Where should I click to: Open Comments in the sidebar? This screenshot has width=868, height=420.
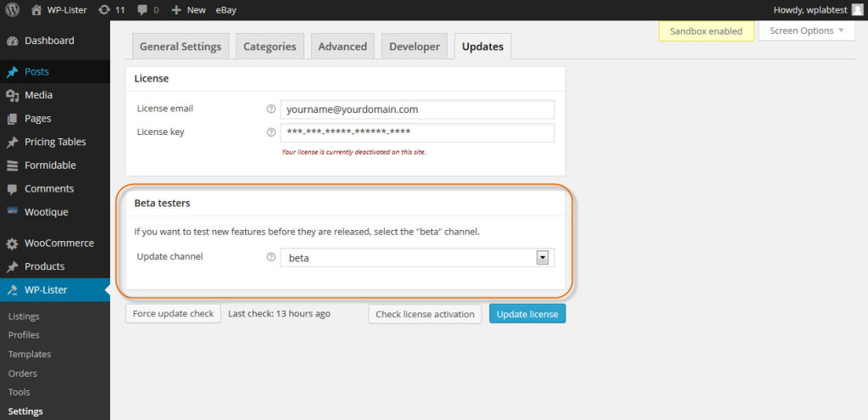pos(49,188)
